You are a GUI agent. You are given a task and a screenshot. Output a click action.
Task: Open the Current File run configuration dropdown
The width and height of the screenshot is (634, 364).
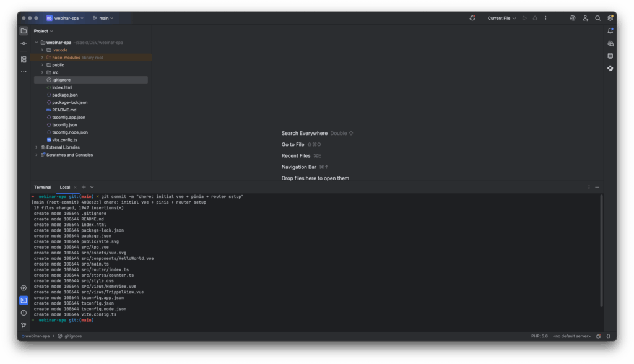point(502,19)
